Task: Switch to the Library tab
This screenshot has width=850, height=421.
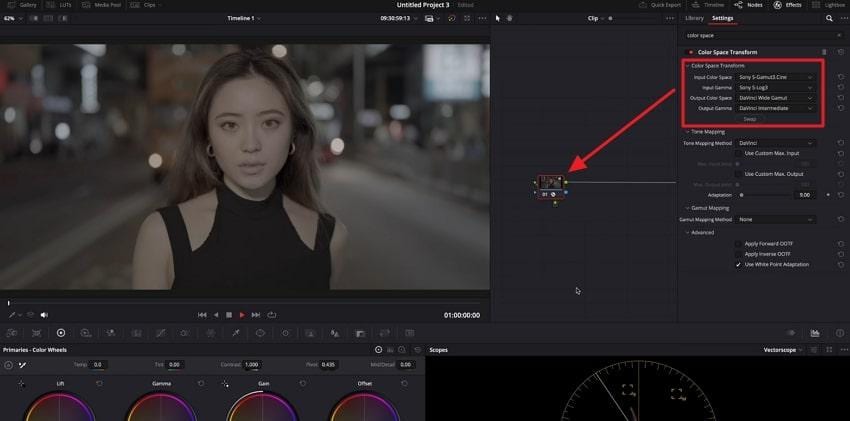Action: pyautogui.click(x=694, y=18)
